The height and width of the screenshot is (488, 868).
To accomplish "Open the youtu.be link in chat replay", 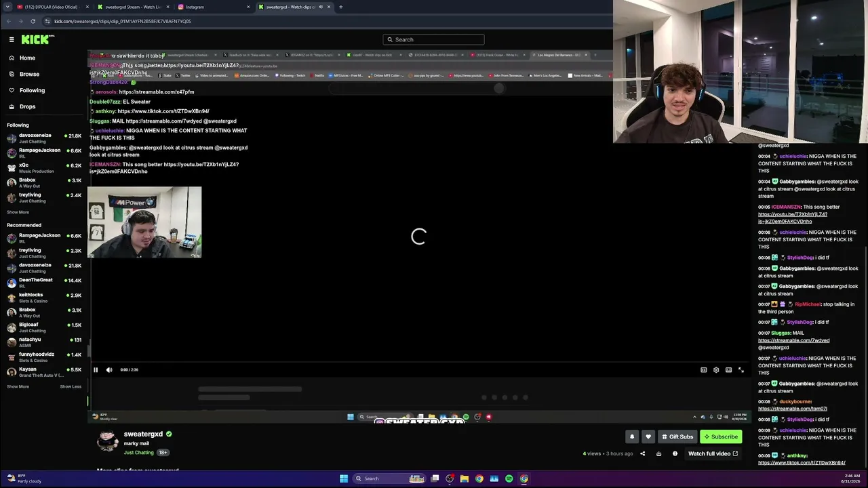I will (793, 218).
